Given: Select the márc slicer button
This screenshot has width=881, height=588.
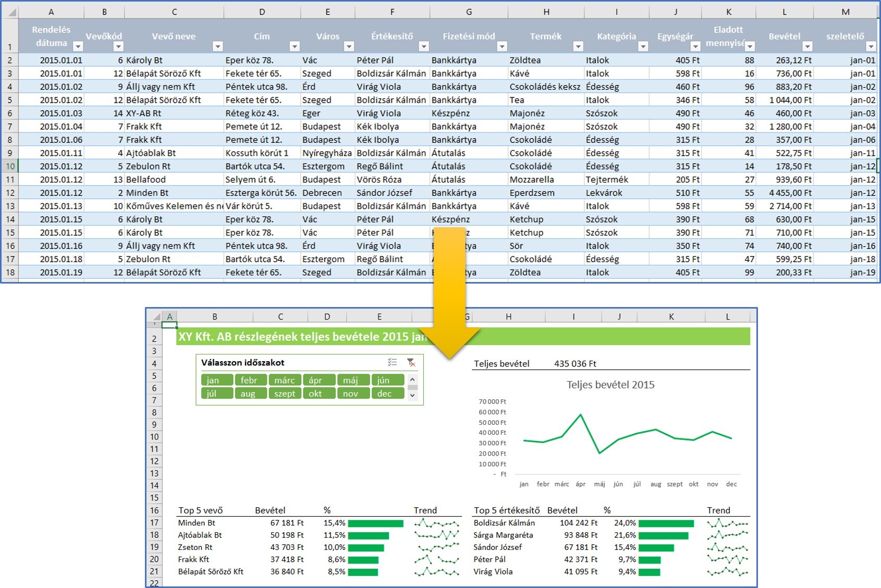Looking at the screenshot, I should pyautogui.click(x=285, y=380).
